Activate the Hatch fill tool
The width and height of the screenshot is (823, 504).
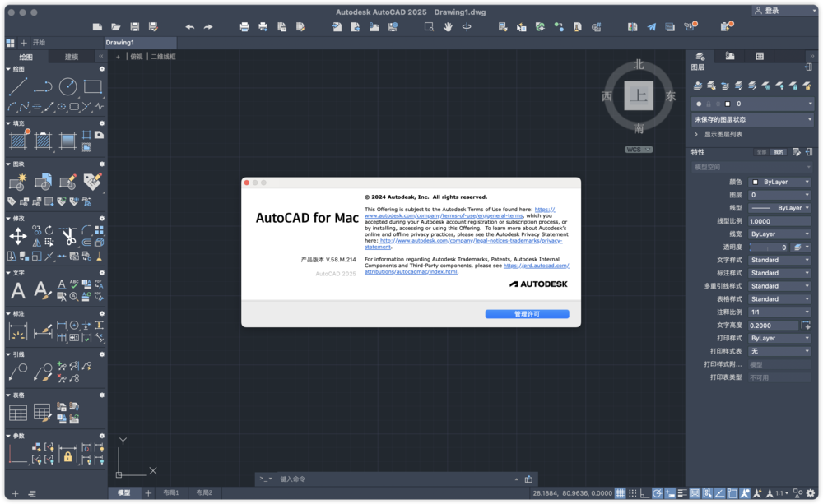click(18, 141)
